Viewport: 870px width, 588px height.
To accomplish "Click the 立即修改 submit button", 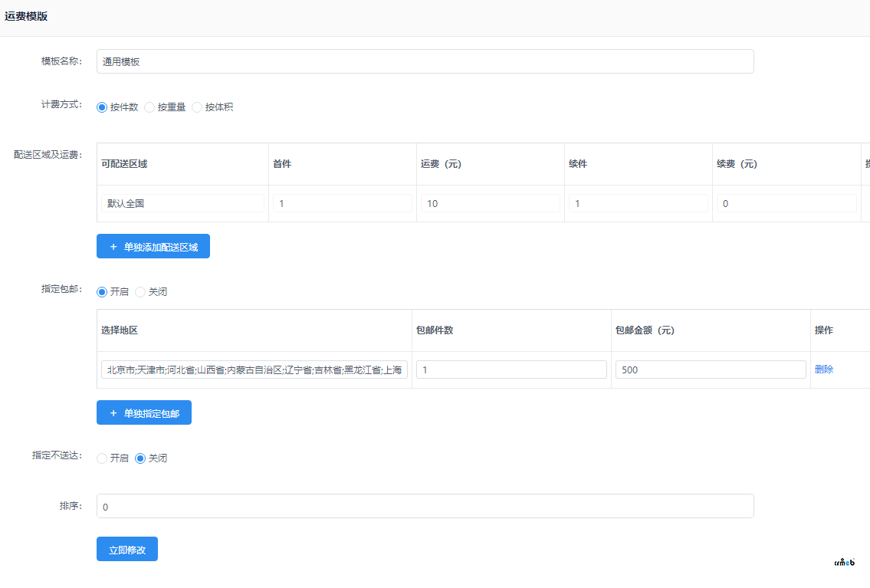I will coord(127,549).
